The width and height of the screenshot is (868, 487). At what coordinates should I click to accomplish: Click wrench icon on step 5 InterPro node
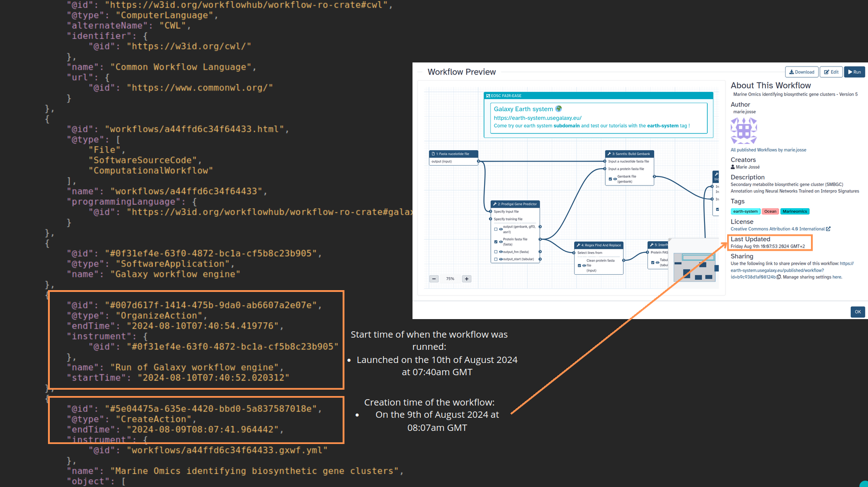pos(652,245)
